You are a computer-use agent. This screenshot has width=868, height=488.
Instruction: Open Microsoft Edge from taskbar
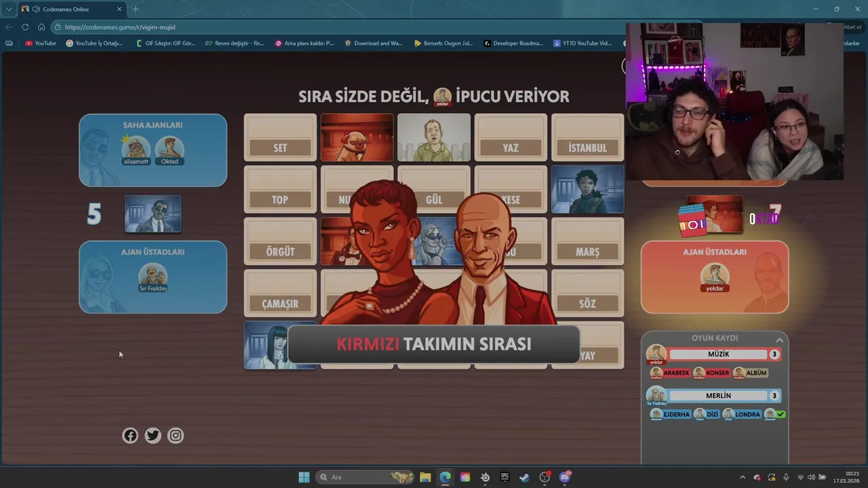click(445, 477)
